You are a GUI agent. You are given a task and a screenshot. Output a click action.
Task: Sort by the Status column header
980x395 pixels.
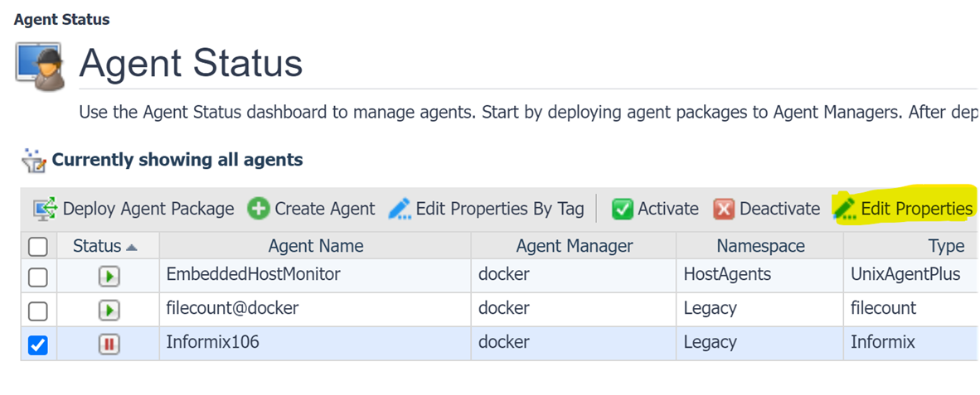coord(97,246)
